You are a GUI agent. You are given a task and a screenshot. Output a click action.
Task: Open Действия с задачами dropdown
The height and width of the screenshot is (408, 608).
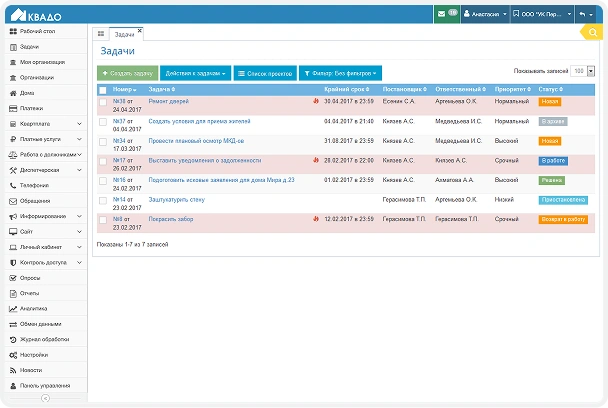(x=195, y=73)
